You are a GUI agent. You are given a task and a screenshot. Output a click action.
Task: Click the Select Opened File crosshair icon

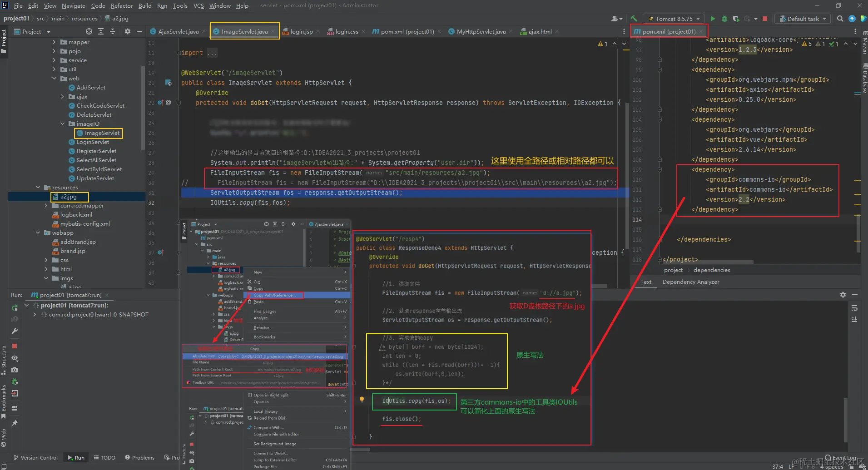89,31
